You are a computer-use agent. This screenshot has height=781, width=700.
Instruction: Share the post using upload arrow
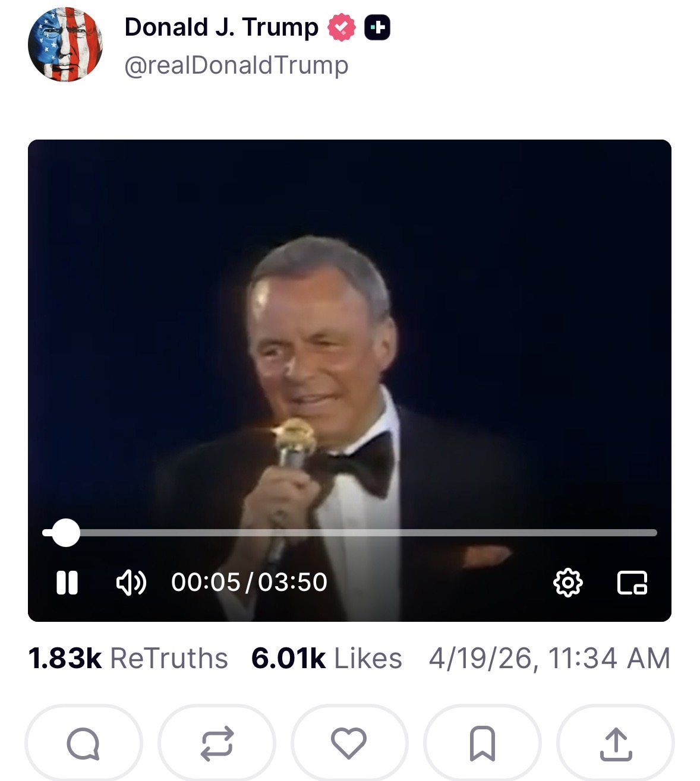(616, 743)
